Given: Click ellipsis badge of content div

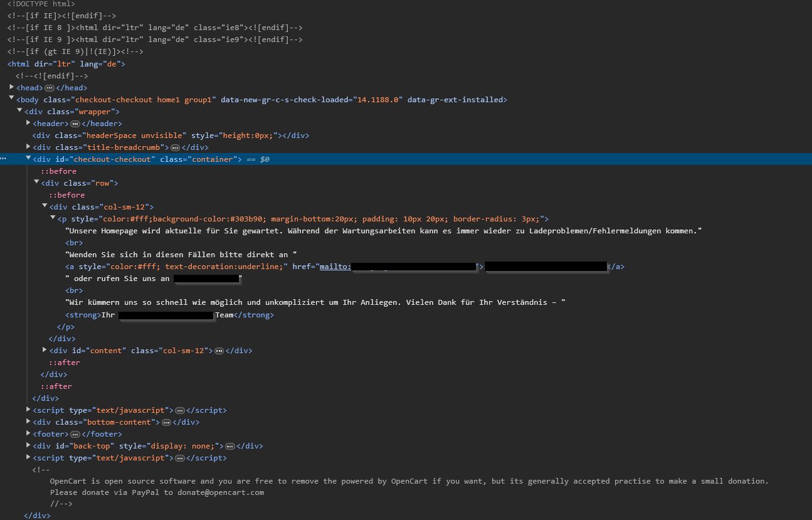Looking at the screenshot, I should click(219, 351).
